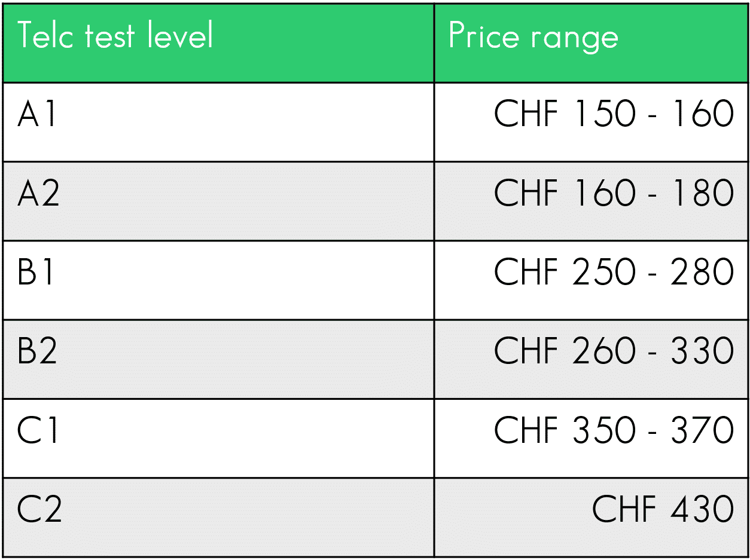
Task: Click the number 150 in the A1 price
Action: (x=603, y=114)
